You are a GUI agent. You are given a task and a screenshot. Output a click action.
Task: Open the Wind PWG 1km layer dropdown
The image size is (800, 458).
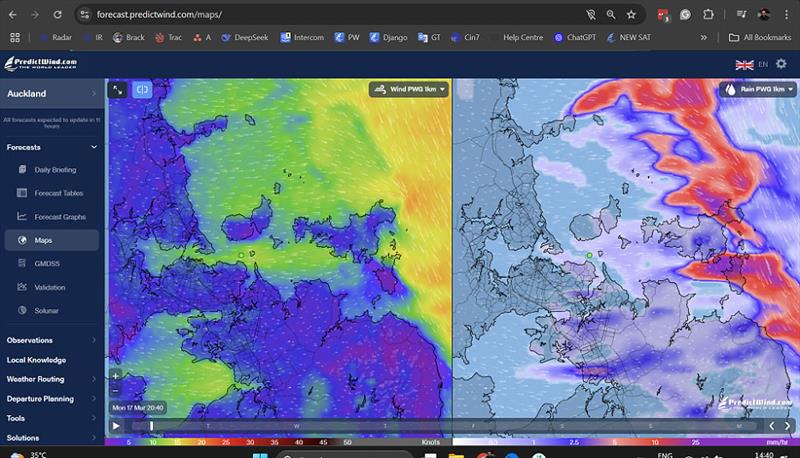point(410,90)
